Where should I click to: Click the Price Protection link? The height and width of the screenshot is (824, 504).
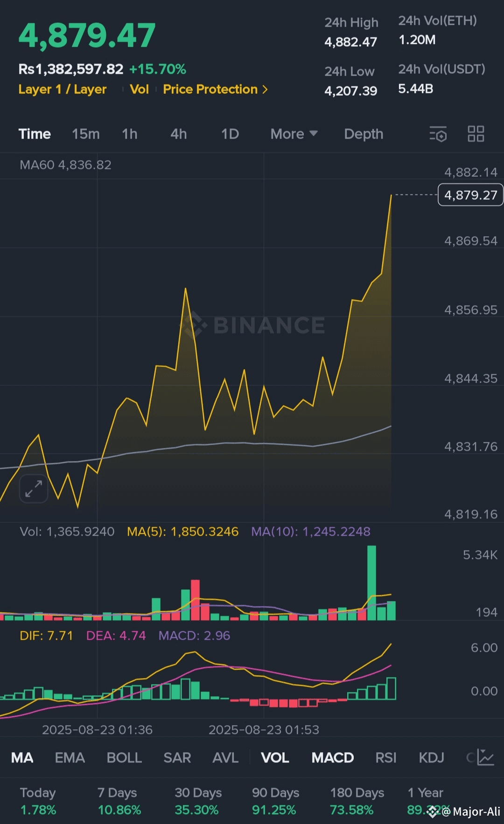point(210,89)
